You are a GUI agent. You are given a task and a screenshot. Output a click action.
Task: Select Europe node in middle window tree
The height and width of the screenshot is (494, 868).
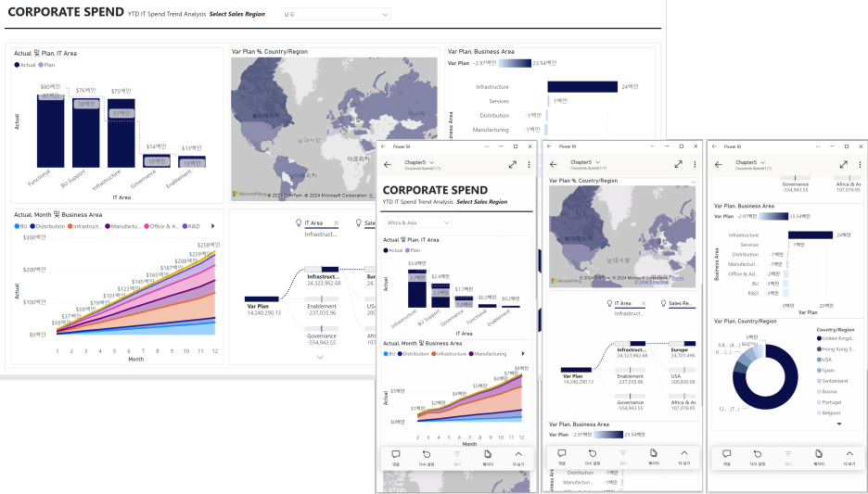[x=682, y=349]
